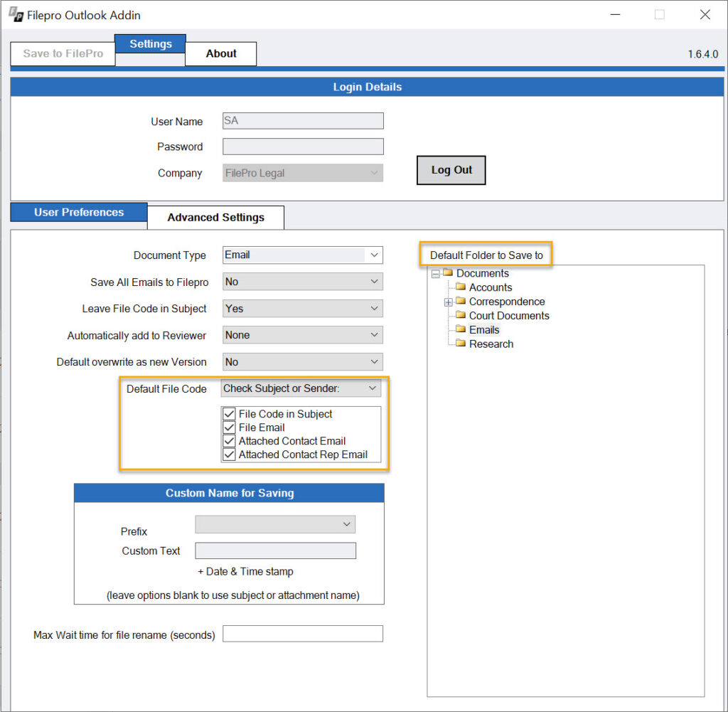Click the Log Out button
This screenshot has width=728, height=712.
click(451, 170)
